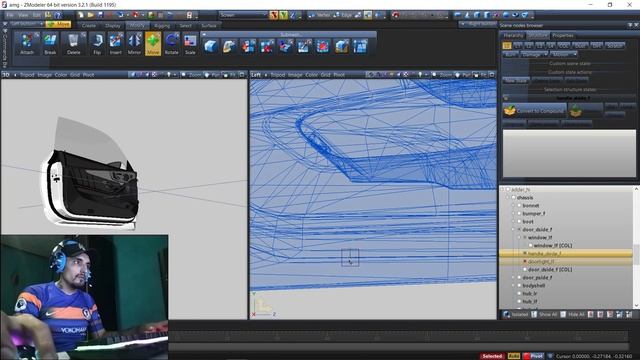Viewport: 640px width, 360px height.
Task: Click the Hide All button
Action: (x=573, y=314)
